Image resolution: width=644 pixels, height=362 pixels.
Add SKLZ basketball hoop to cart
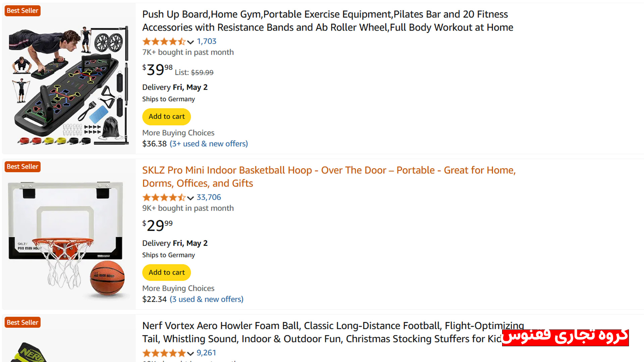point(167,273)
